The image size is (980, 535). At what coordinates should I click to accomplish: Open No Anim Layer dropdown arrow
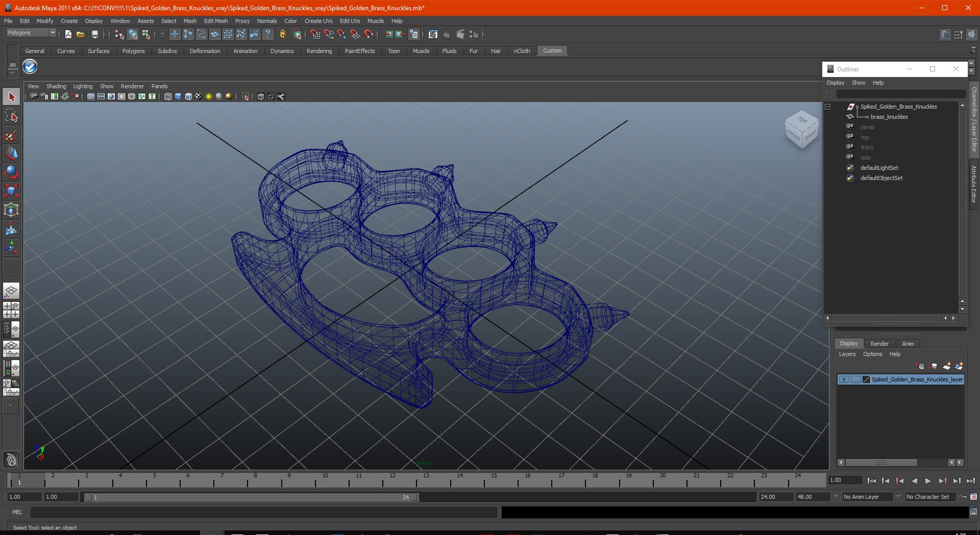point(836,497)
